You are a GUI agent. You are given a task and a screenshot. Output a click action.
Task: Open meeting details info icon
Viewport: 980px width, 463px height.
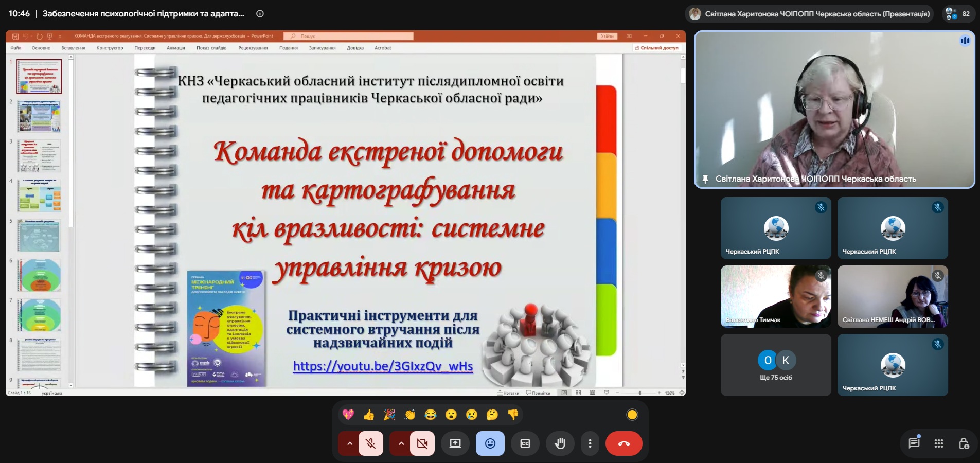tap(260, 14)
